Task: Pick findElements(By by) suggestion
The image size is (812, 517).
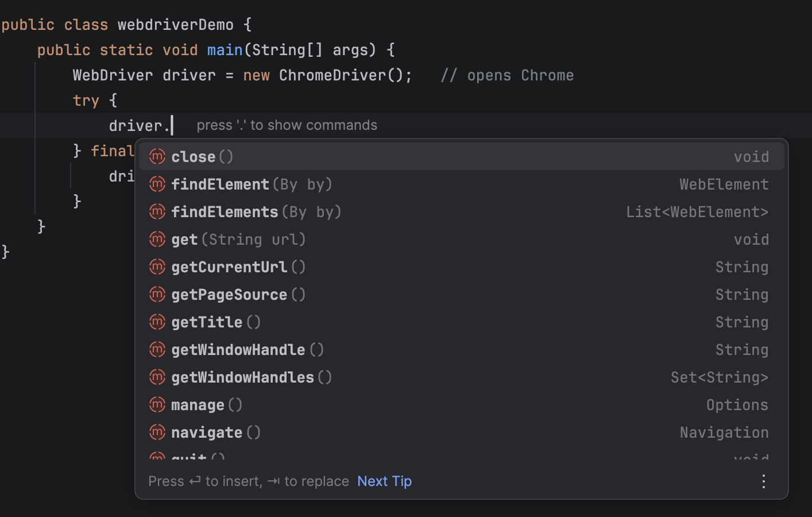Action: pyautogui.click(x=461, y=211)
